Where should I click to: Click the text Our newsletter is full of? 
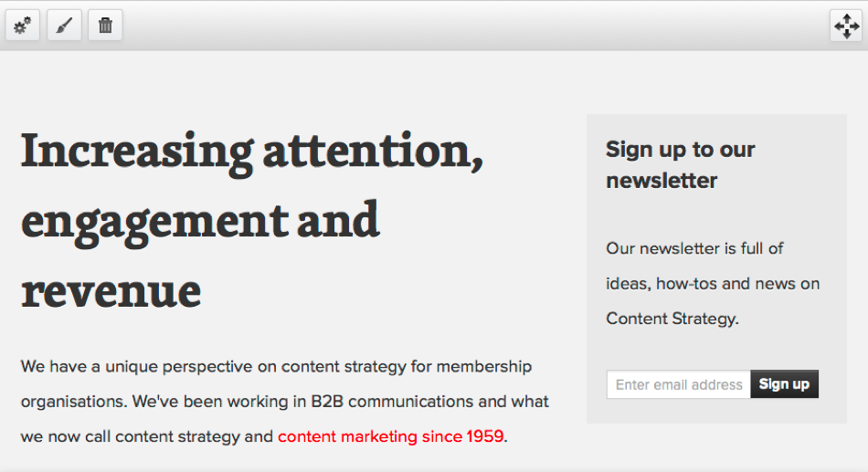(x=694, y=248)
